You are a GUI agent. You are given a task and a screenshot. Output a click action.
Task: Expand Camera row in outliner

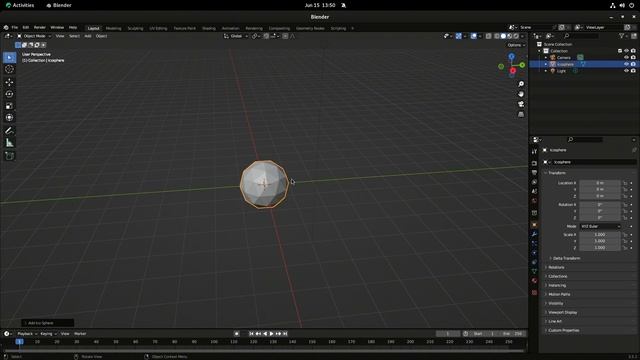click(546, 58)
